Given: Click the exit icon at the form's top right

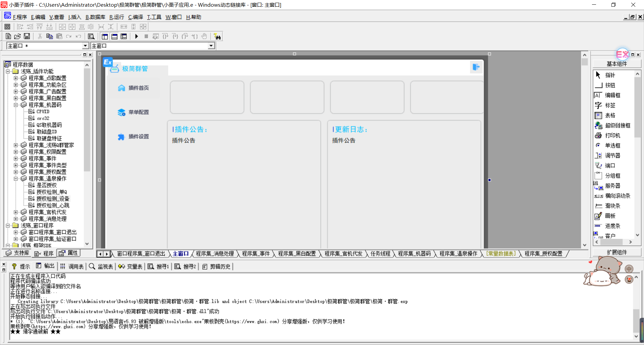Looking at the screenshot, I should [476, 67].
